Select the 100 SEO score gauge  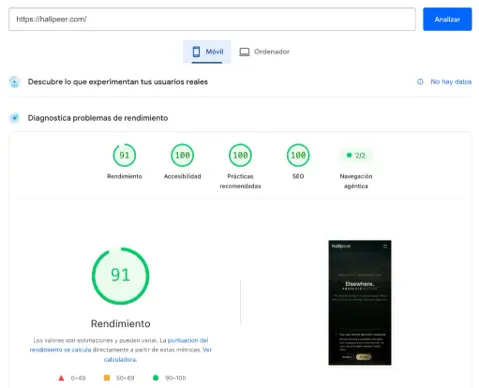tap(298, 155)
